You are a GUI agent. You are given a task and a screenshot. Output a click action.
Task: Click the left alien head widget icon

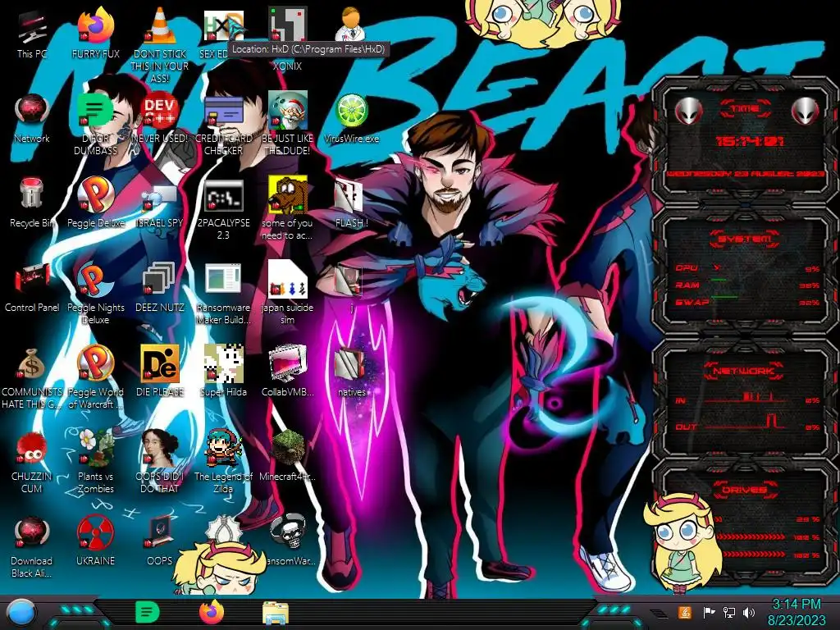688,111
